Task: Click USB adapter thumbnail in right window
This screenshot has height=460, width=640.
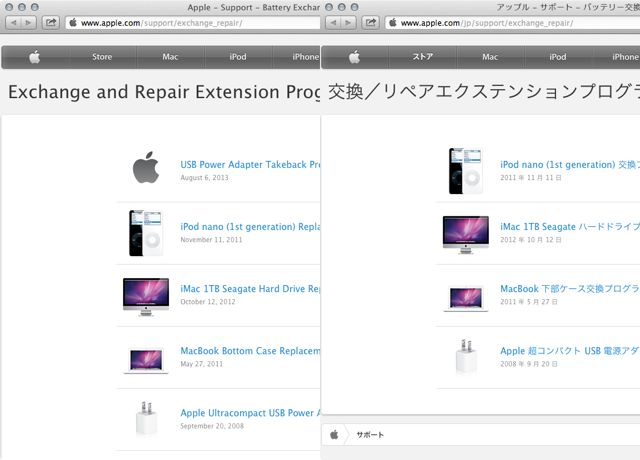Action: coord(466,356)
